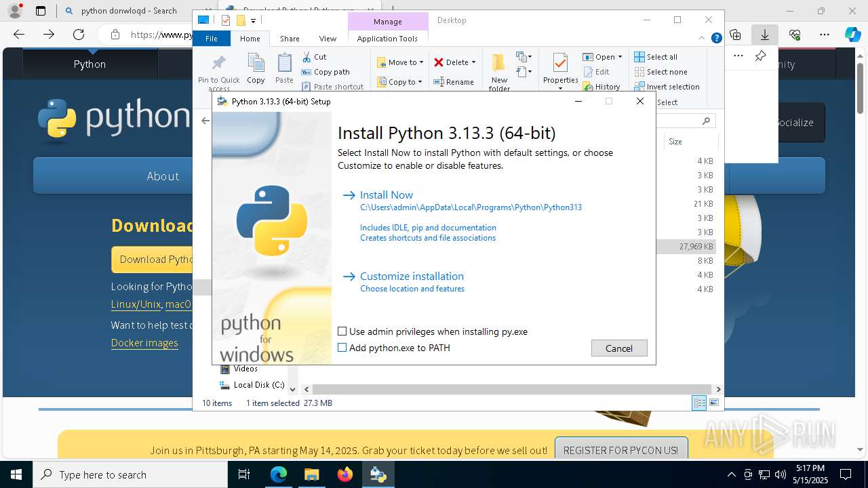Viewport: 868px width, 488px height.
Task: Open Edge Settings and more menu
Action: 825,35
